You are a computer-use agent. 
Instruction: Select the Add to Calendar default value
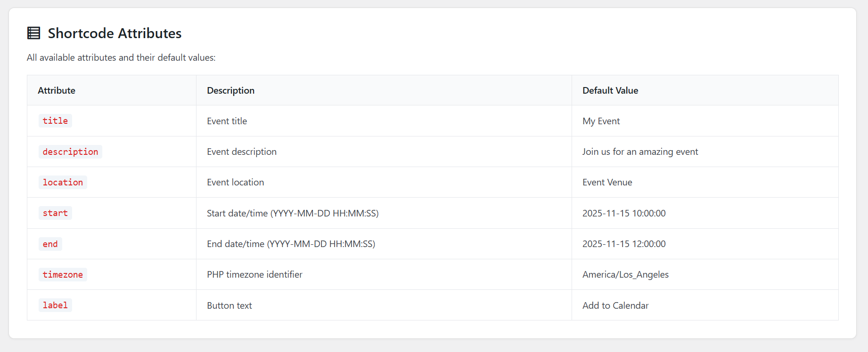(x=615, y=305)
